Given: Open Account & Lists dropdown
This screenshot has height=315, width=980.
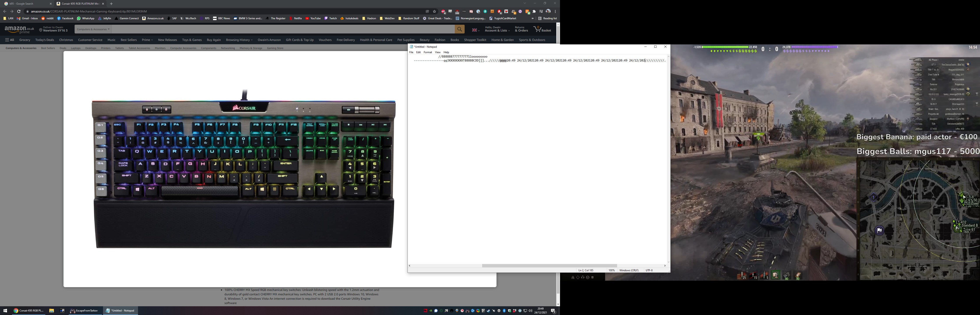Looking at the screenshot, I should click(497, 29).
